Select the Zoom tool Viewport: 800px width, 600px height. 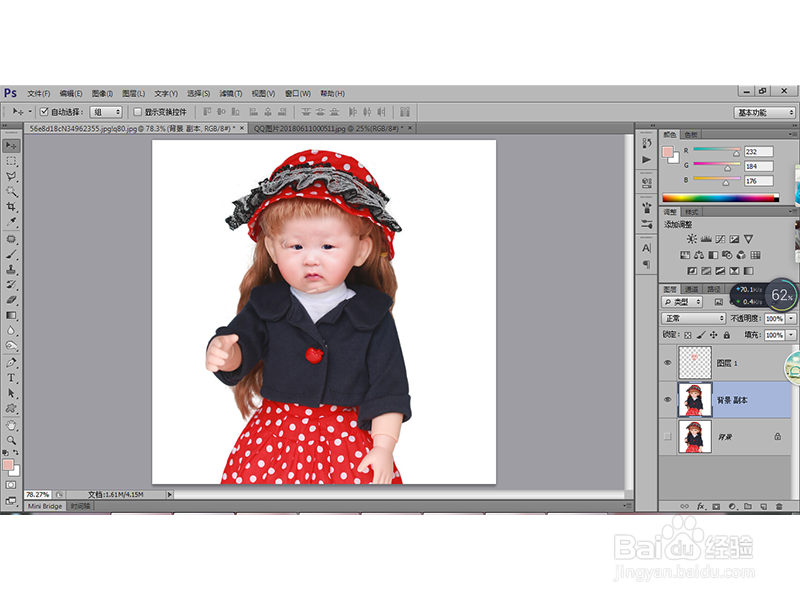pyautogui.click(x=11, y=440)
